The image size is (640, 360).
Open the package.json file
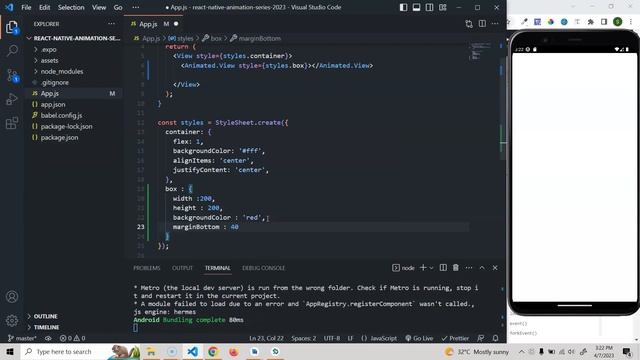click(x=73, y=138)
